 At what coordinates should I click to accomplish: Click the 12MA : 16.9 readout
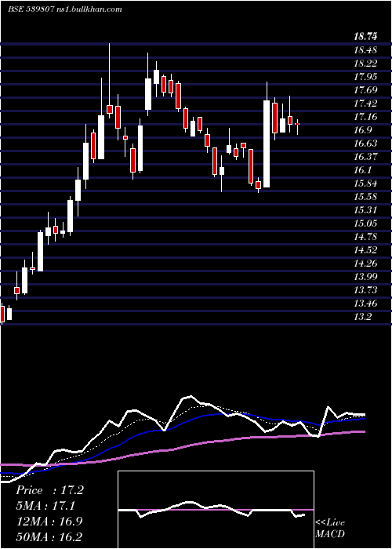(49, 521)
